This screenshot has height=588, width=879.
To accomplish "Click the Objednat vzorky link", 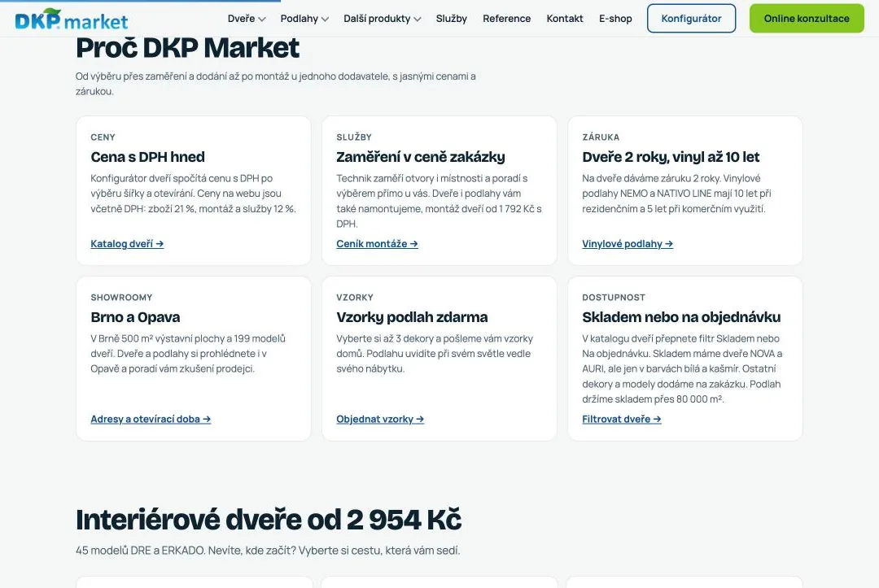I will tap(380, 419).
